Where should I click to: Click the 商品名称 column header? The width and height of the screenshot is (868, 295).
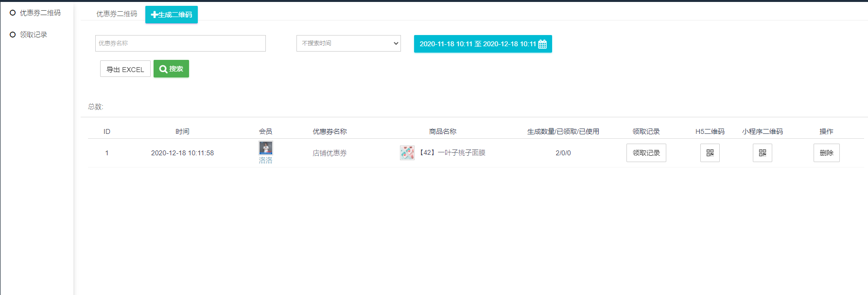443,131
